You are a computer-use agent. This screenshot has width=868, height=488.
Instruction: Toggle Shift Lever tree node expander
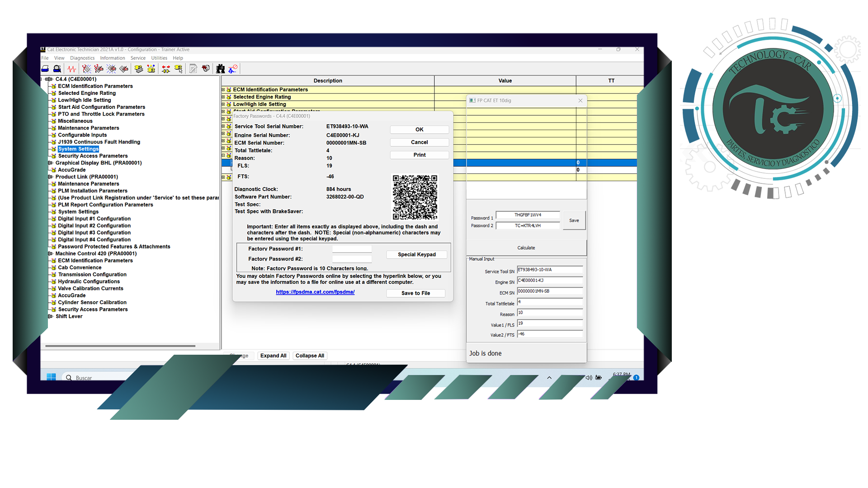click(x=50, y=316)
